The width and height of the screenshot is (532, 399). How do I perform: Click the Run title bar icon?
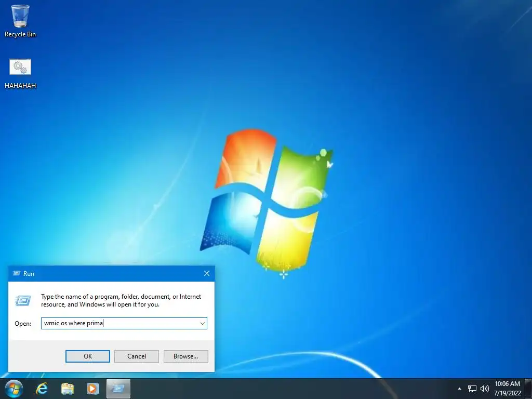coord(16,273)
